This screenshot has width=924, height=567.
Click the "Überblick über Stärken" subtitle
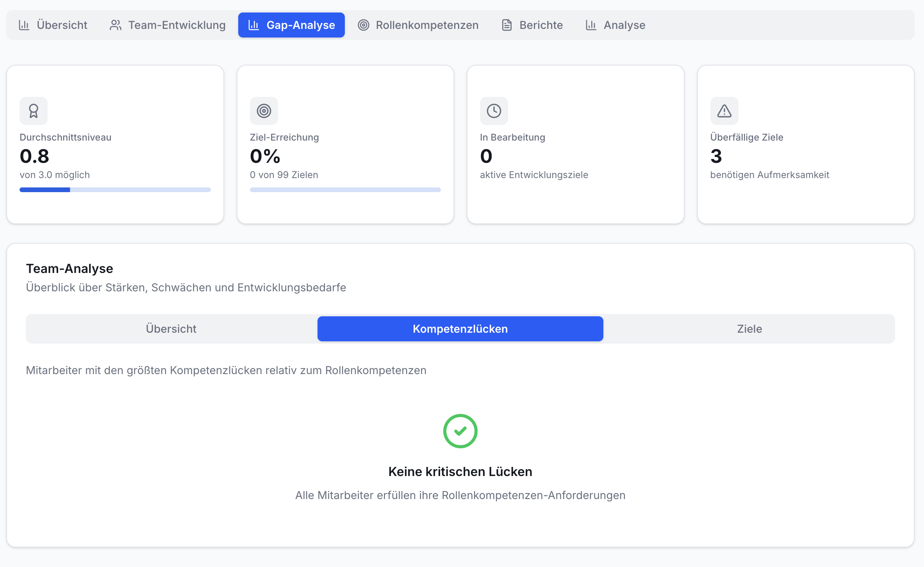click(x=186, y=287)
